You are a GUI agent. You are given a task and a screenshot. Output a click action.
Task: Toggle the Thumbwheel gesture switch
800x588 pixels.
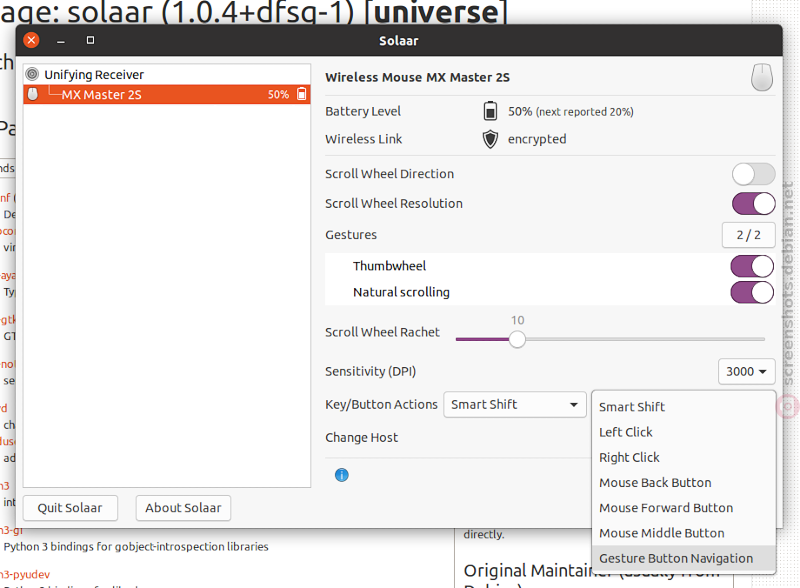(753, 266)
